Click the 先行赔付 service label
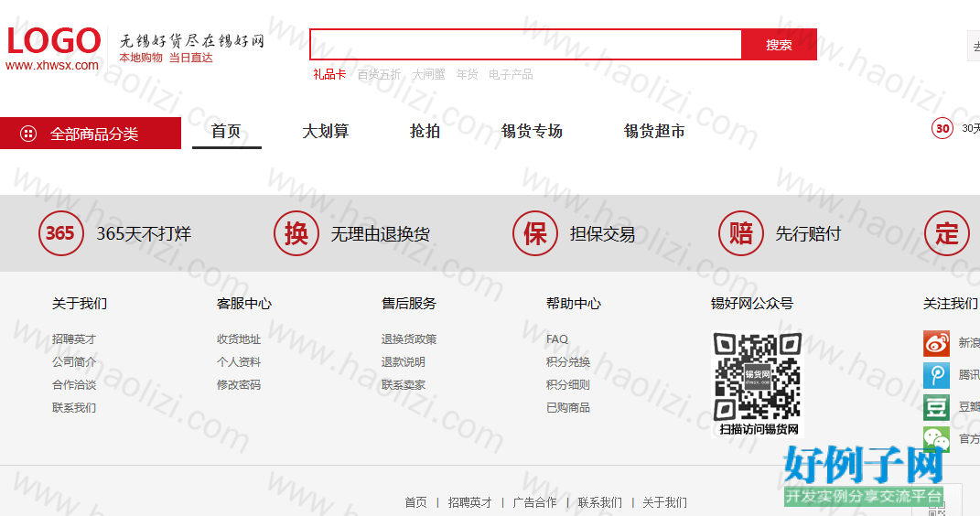 tap(808, 234)
